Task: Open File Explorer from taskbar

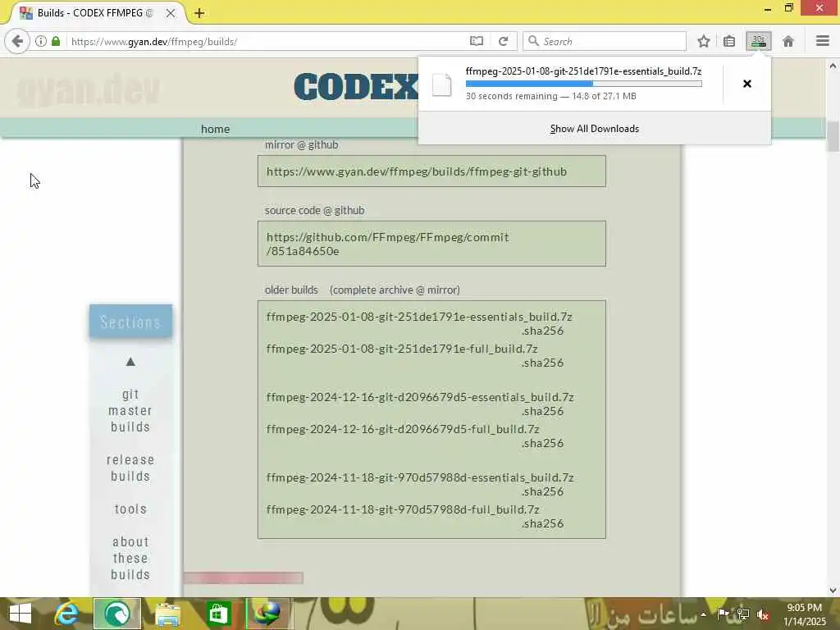Action: click(167, 614)
